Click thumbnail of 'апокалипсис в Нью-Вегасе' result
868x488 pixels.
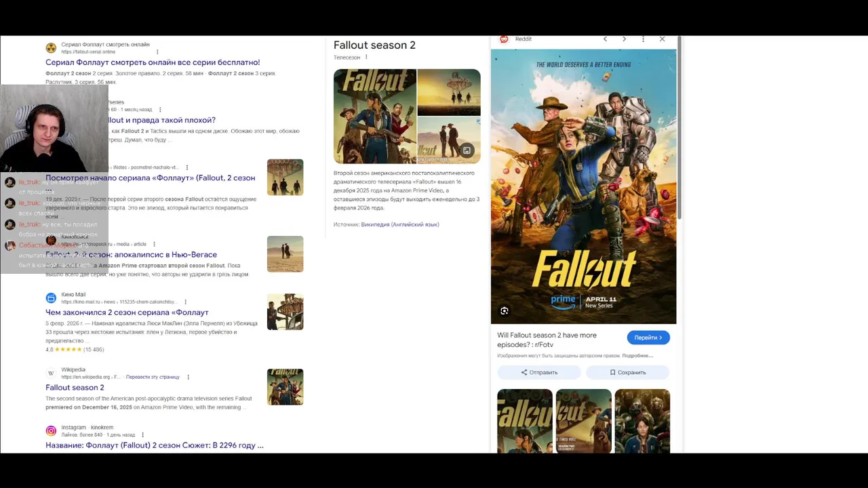pos(285,254)
